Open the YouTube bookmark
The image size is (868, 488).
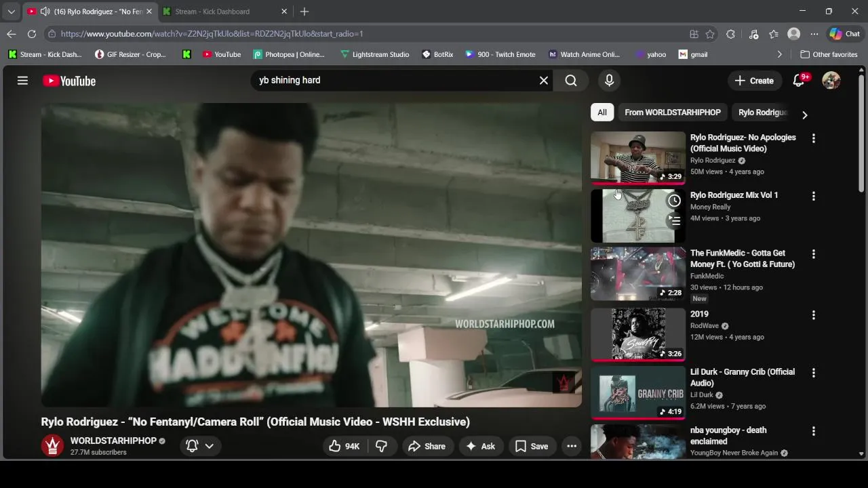pyautogui.click(x=221, y=54)
